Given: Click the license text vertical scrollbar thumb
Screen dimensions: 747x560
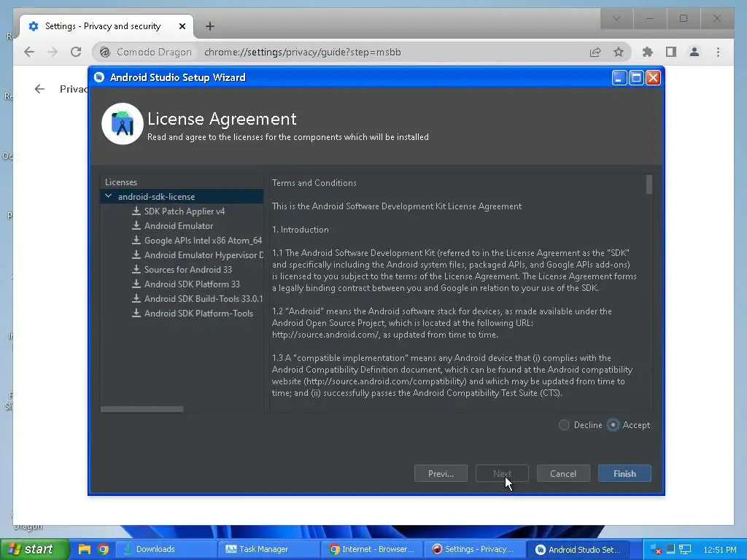Looking at the screenshot, I should pyautogui.click(x=649, y=184).
